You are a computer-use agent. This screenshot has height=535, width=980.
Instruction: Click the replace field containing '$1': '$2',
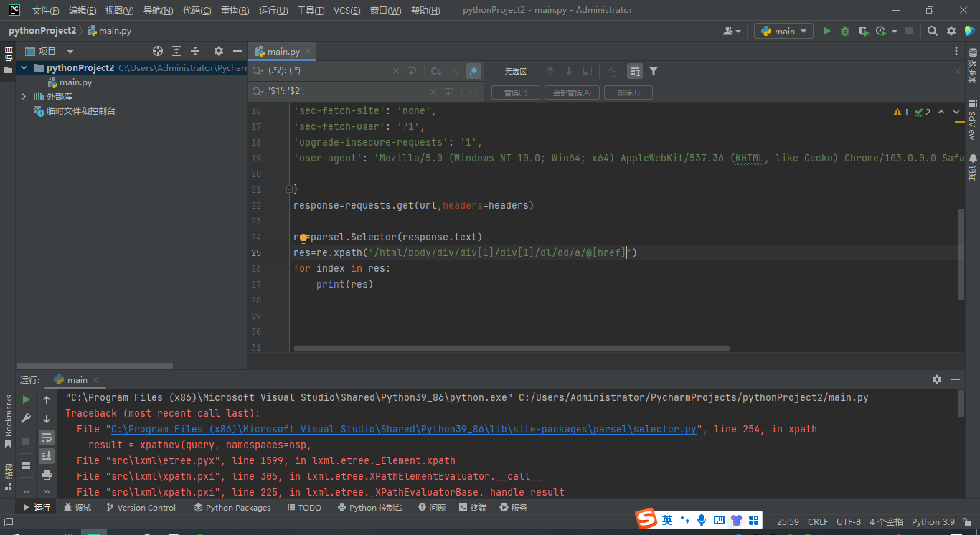(344, 92)
